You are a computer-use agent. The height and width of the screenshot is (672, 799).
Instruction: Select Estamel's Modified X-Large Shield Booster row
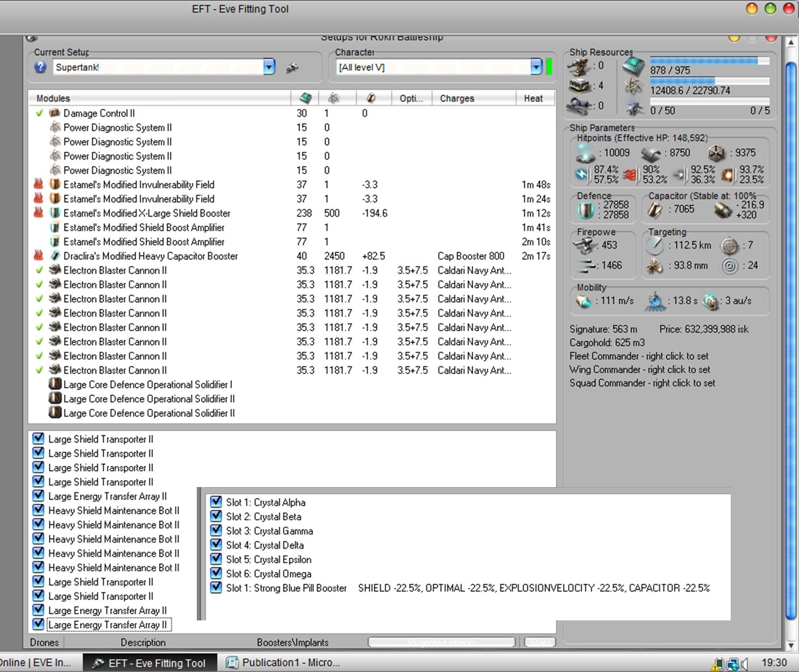coord(292,213)
